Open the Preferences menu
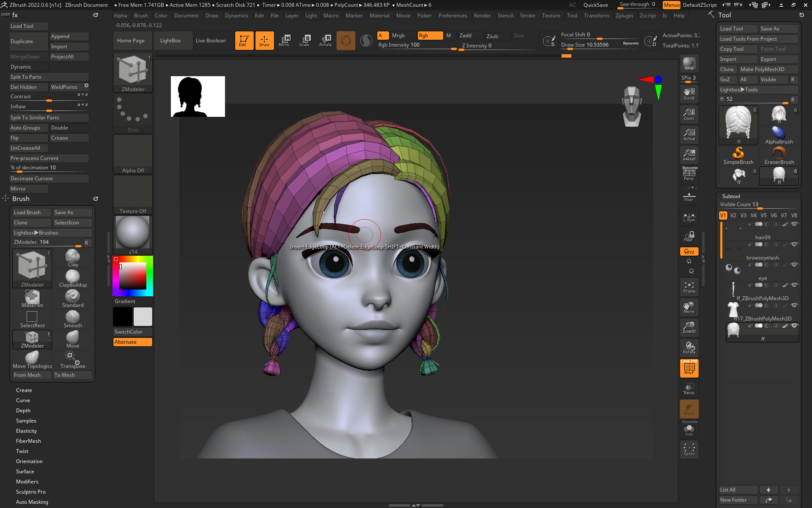 pyautogui.click(x=453, y=16)
